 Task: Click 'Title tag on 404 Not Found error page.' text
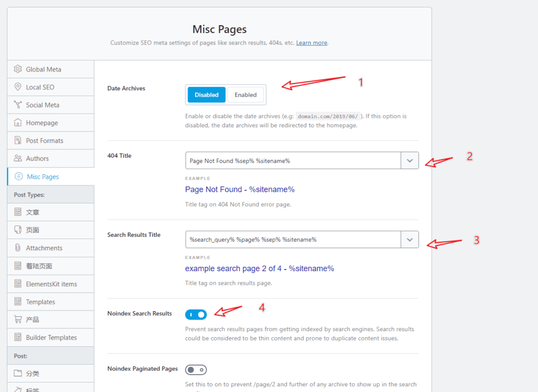(238, 204)
